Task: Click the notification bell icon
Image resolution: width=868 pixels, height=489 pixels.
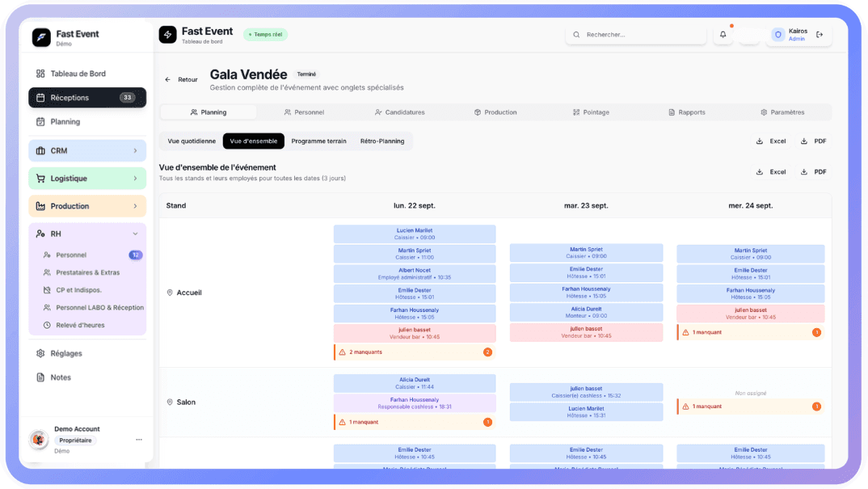Action: pyautogui.click(x=723, y=34)
